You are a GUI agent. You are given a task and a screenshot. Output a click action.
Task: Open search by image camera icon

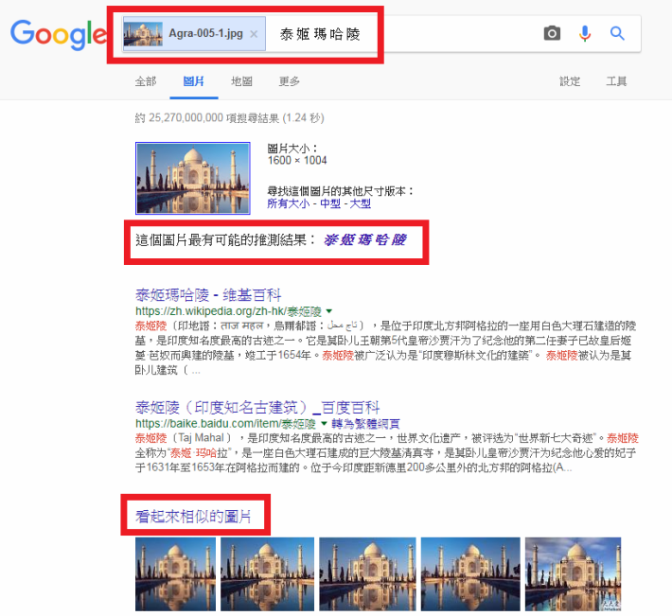pyautogui.click(x=552, y=33)
